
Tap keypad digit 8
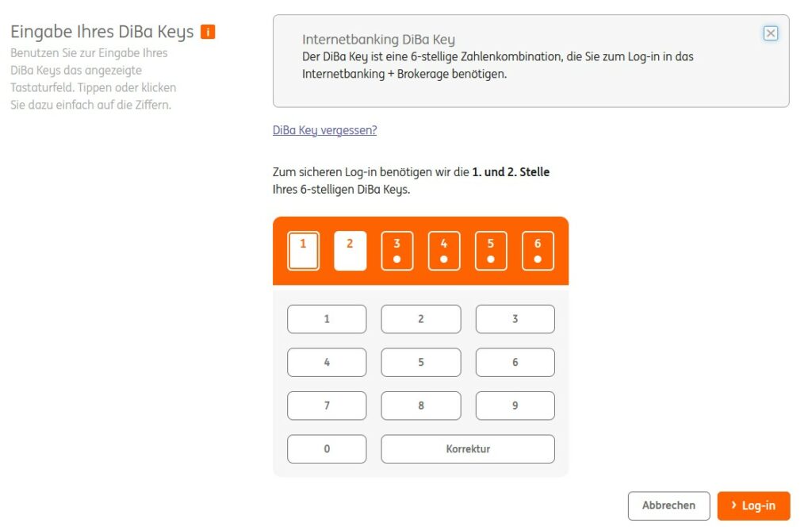tap(421, 406)
